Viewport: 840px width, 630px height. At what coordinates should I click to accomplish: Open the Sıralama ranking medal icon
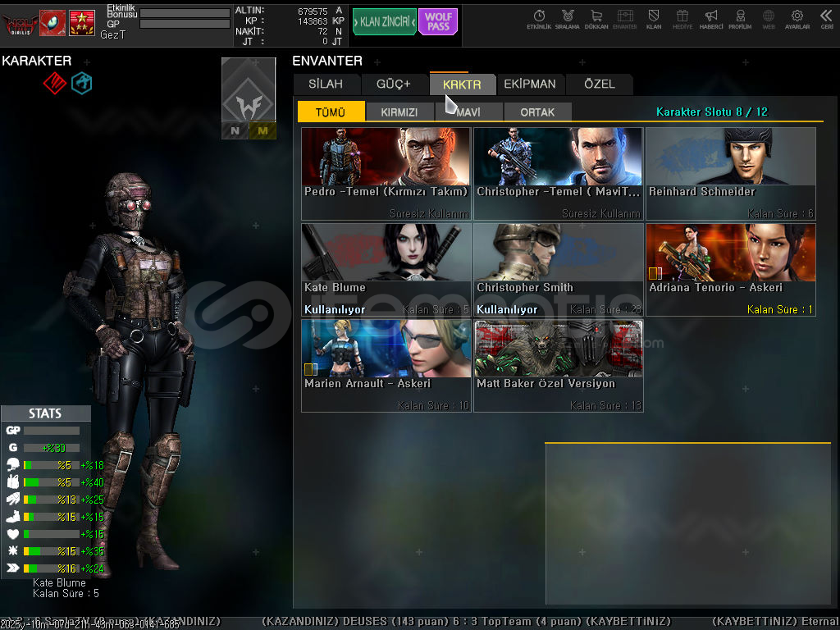[567, 17]
